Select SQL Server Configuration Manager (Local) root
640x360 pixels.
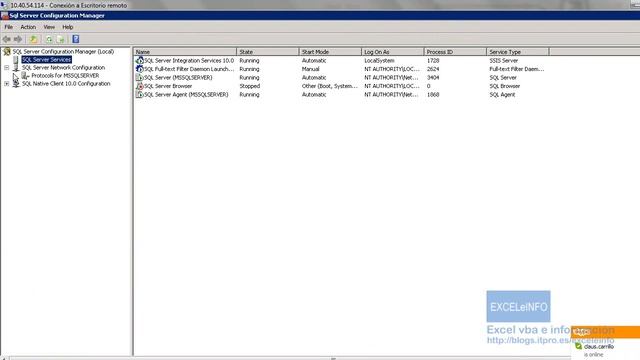point(63,52)
